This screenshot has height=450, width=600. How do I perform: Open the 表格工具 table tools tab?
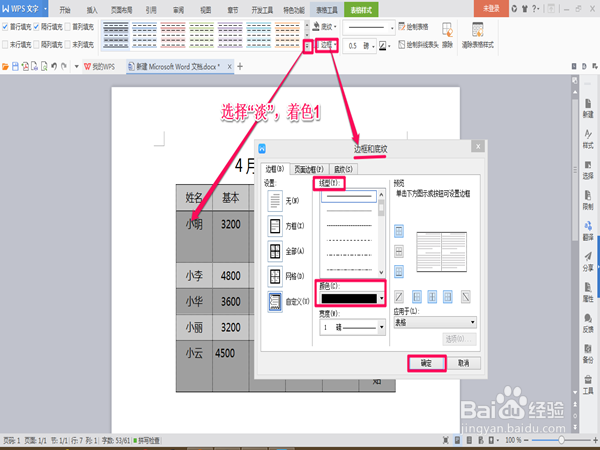327,10
